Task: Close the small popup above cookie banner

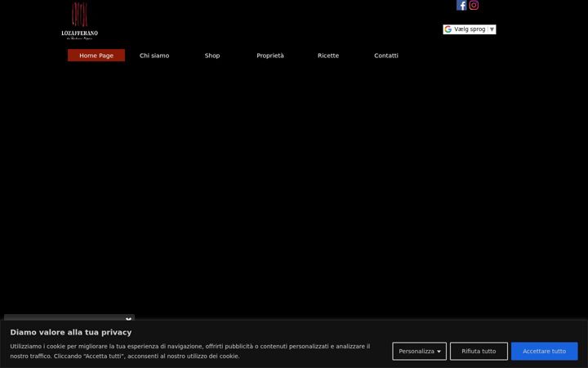Action: pyautogui.click(x=128, y=319)
